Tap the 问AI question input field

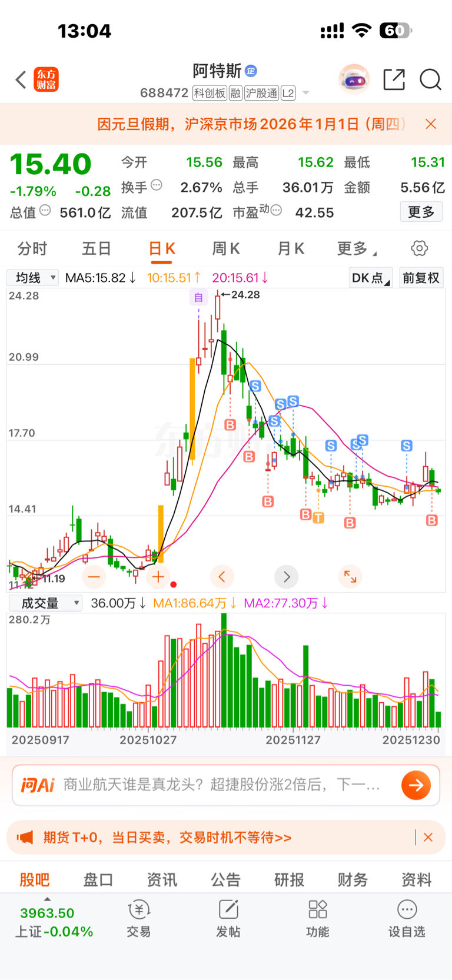point(226,785)
